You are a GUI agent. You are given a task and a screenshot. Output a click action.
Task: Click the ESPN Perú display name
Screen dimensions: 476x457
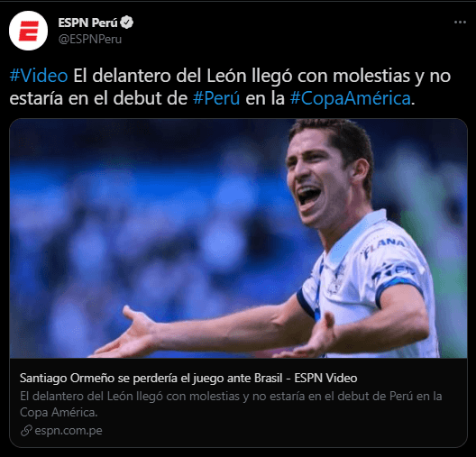87,23
